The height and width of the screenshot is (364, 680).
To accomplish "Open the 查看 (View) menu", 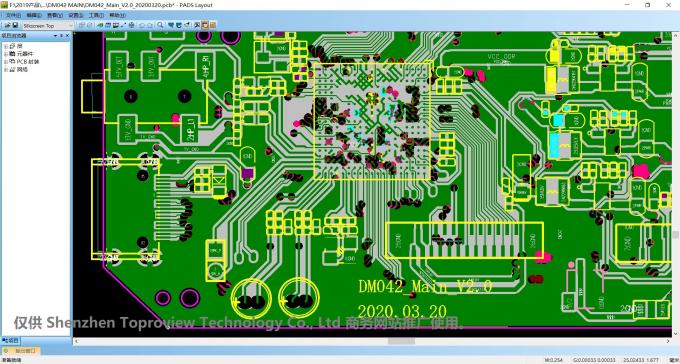I will [55, 15].
